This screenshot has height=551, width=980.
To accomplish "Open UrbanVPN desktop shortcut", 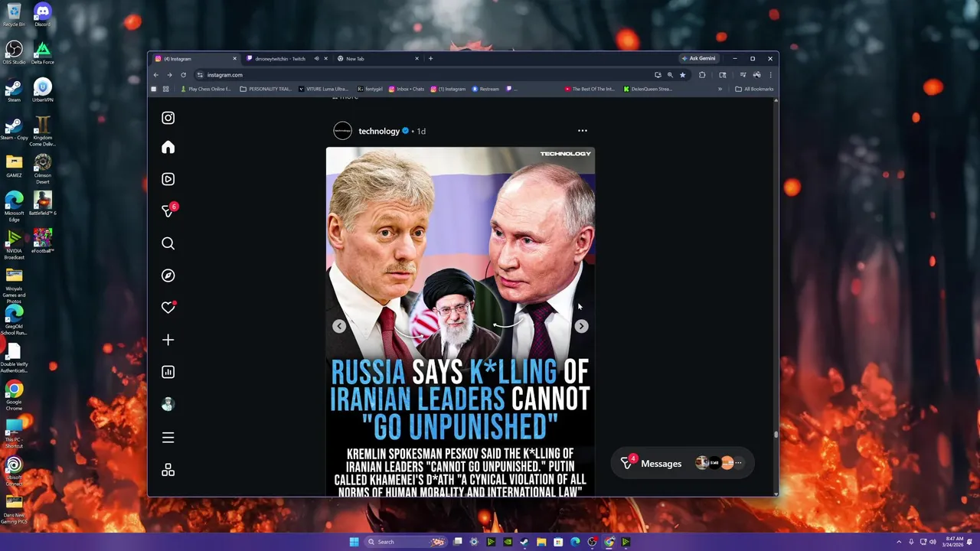I will click(42, 90).
